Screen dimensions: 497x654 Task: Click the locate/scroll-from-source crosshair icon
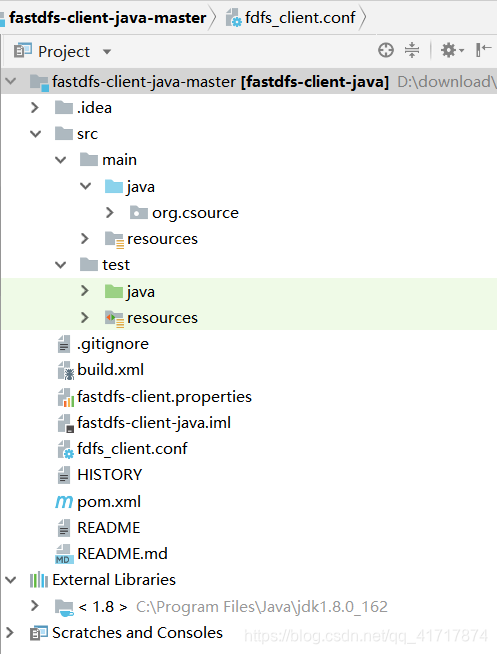(386, 50)
